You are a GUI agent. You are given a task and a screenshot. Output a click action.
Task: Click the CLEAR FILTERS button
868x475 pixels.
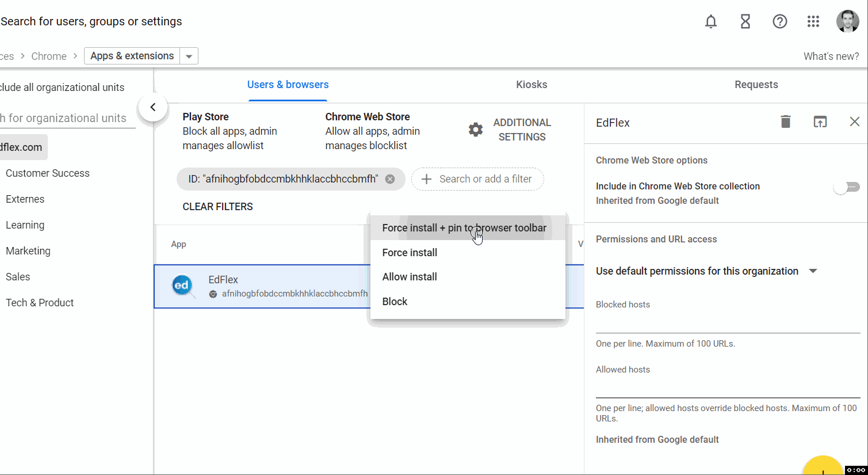click(x=217, y=207)
